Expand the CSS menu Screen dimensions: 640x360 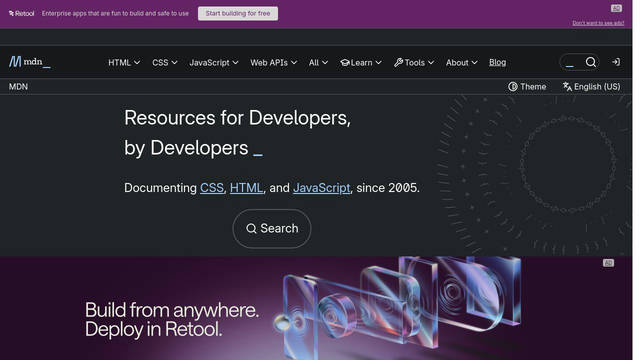(164, 62)
